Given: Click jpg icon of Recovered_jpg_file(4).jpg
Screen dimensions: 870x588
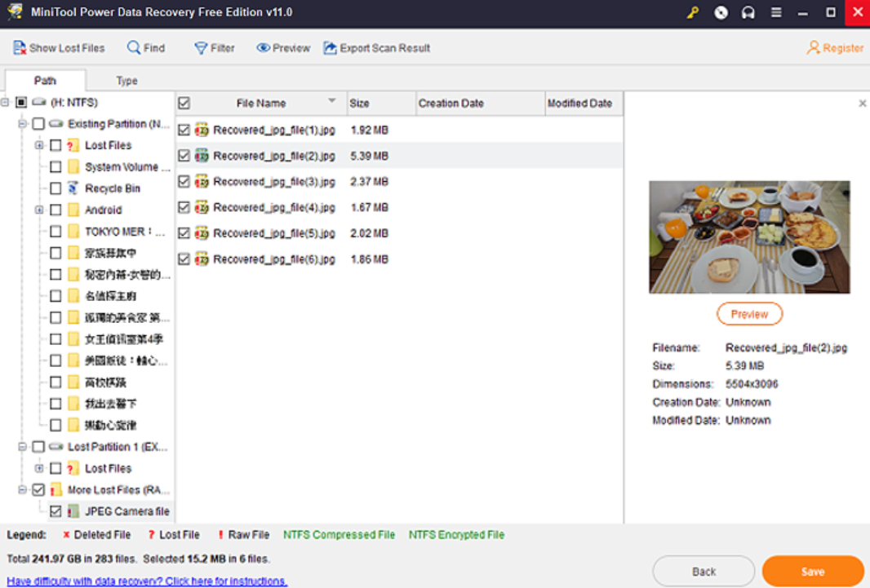Looking at the screenshot, I should tap(202, 207).
